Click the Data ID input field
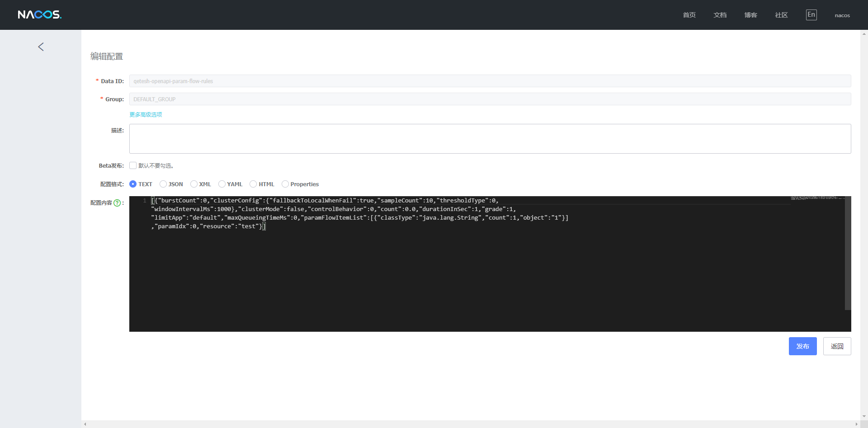 pyautogui.click(x=490, y=81)
